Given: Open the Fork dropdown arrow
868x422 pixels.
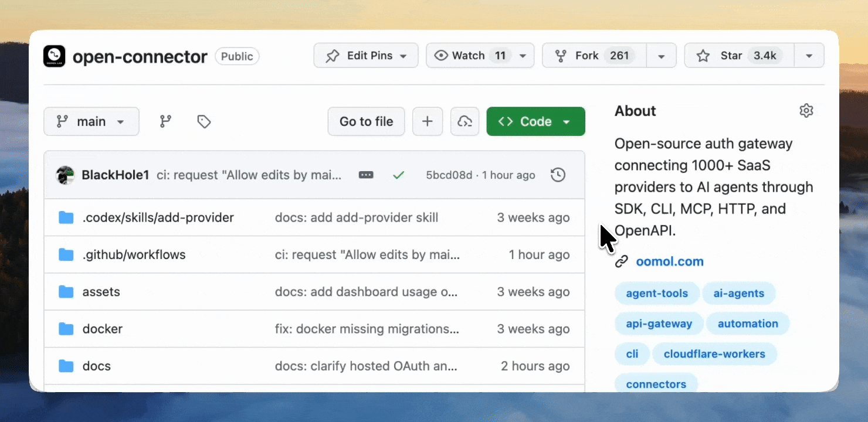Looking at the screenshot, I should pos(662,56).
